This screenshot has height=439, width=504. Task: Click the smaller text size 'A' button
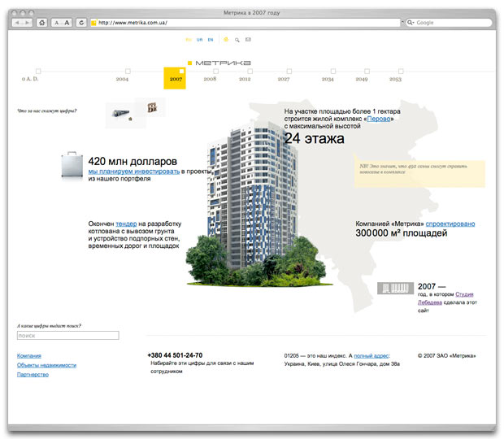pos(57,23)
